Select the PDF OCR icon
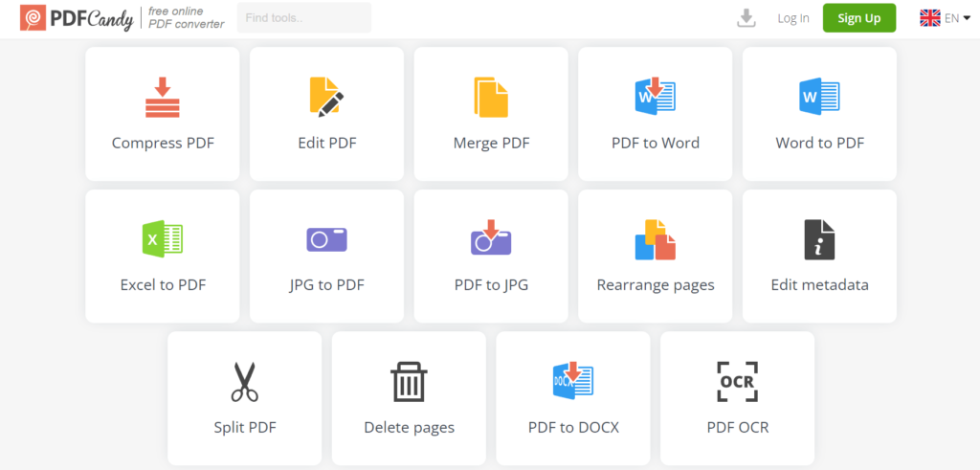Image resolution: width=980 pixels, height=470 pixels. [738, 381]
